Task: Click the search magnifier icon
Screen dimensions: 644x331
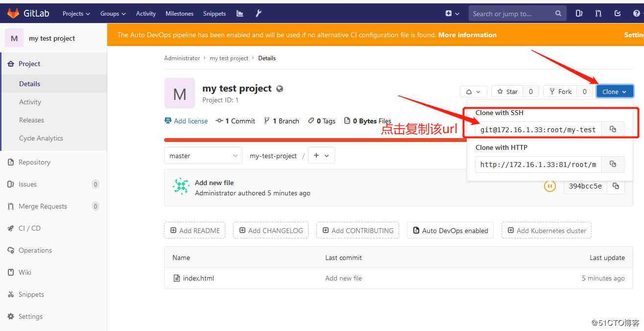Action: (558, 13)
